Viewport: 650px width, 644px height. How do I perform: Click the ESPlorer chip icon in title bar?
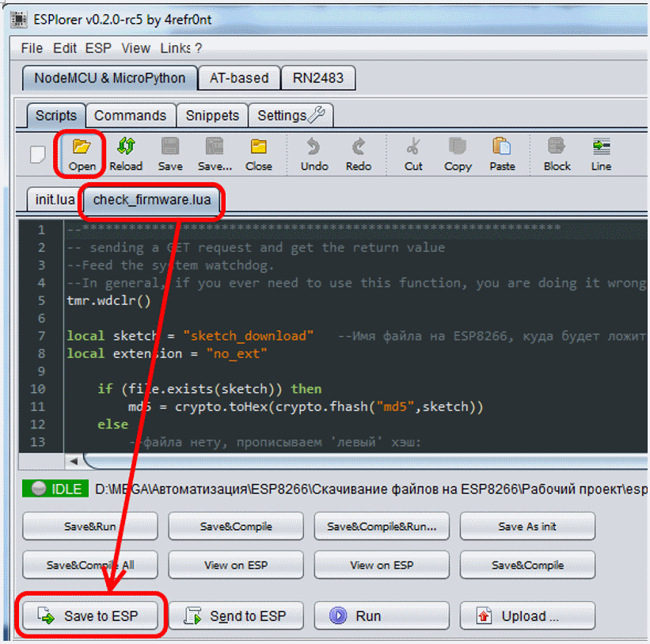click(18, 20)
